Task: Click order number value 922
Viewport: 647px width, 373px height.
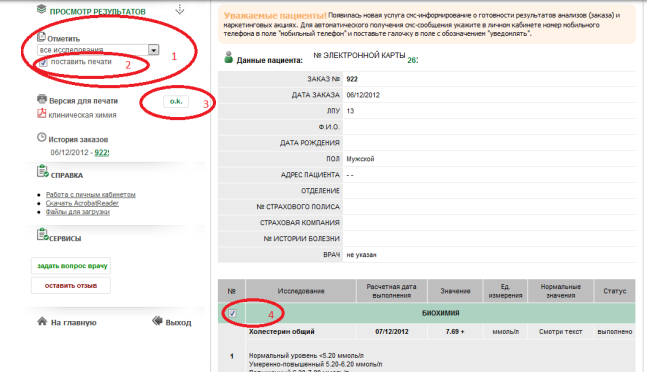Action: click(x=352, y=79)
